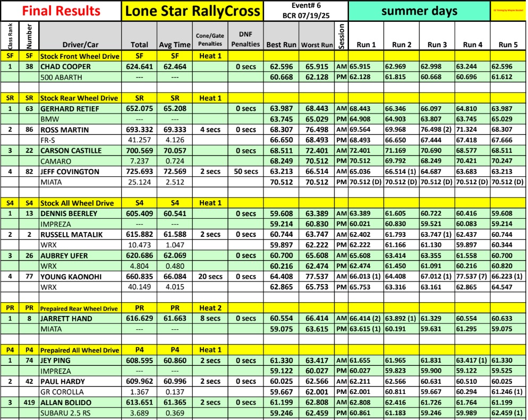Select the run time "63.417 (1)"
The width and height of the screenshot is (528, 420).
click(472, 361)
